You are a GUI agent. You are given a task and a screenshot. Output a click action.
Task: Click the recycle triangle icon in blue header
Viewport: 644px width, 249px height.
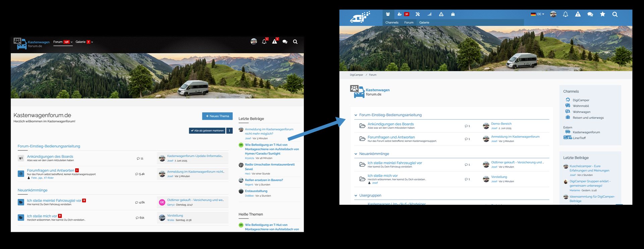coord(441,14)
